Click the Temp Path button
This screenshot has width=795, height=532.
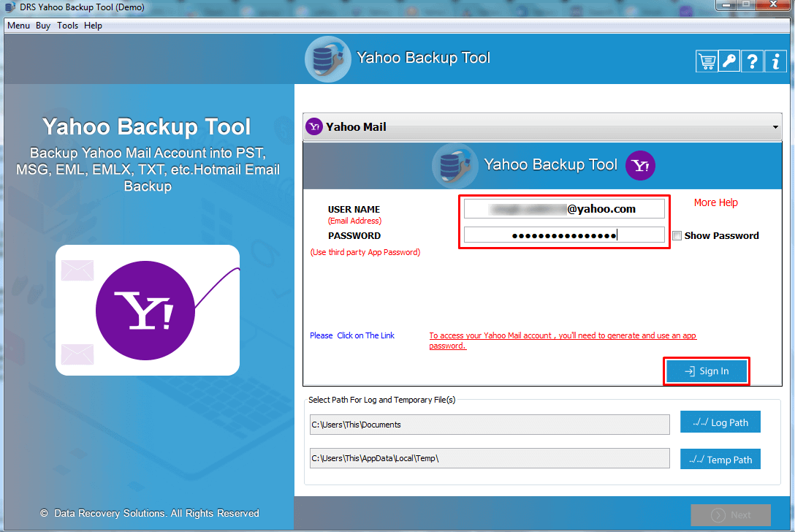(720, 460)
